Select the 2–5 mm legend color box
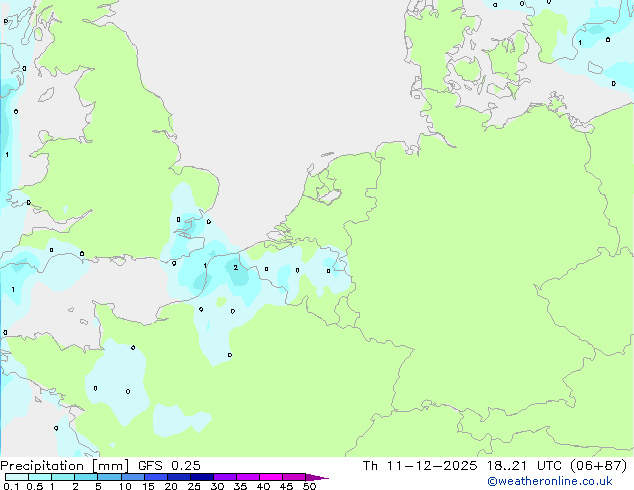Screen dimensions: 634x490 click(86, 477)
